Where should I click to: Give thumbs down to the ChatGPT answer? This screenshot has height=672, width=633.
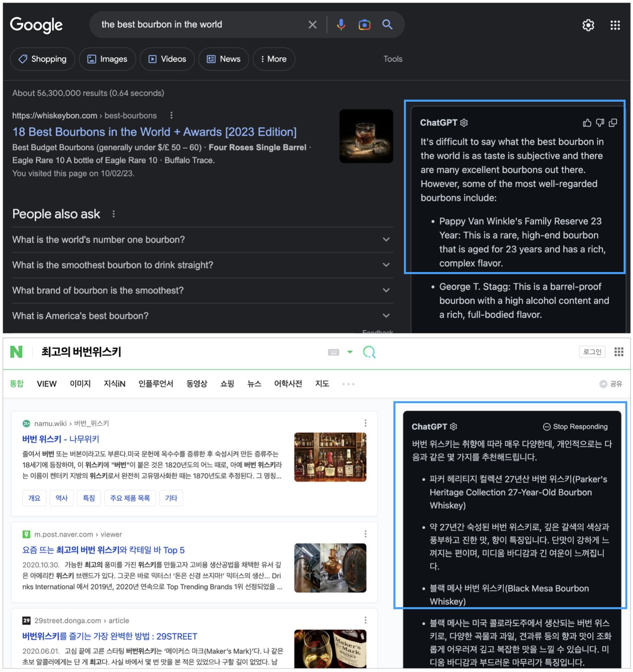tap(600, 122)
